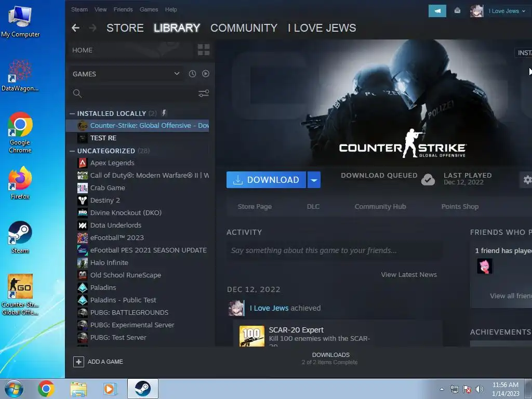The image size is (532, 399).
Task: Click the SCAR-20 Expert achievement icon
Action: (x=252, y=336)
